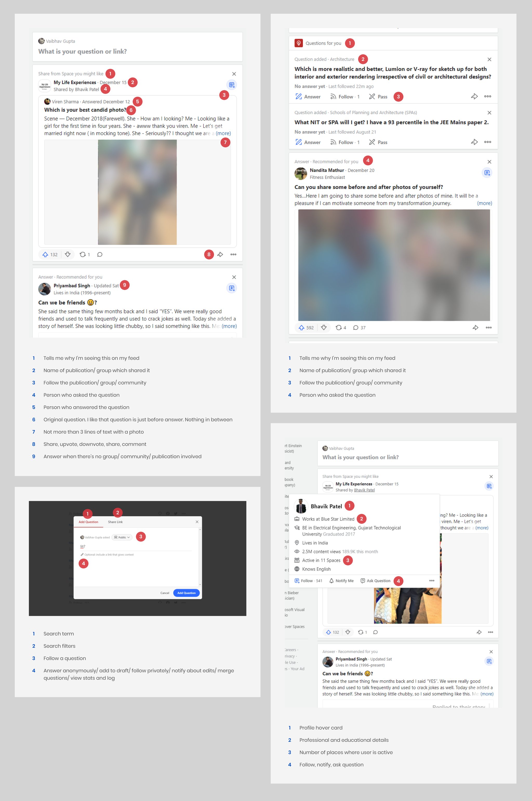Close the Add Question dialog with the X
Screen dimensions: 532x801
(197, 522)
